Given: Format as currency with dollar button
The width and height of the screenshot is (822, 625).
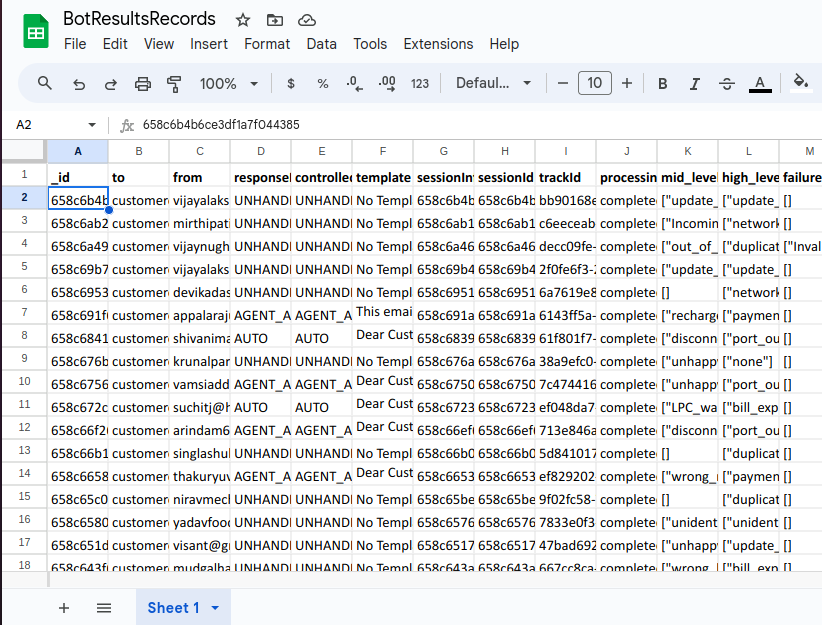Looking at the screenshot, I should click(x=291, y=84).
